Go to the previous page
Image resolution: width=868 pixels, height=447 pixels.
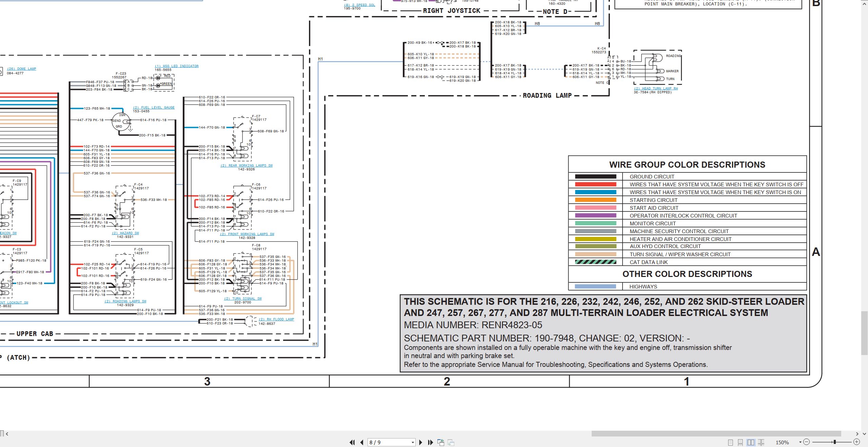[362, 442]
